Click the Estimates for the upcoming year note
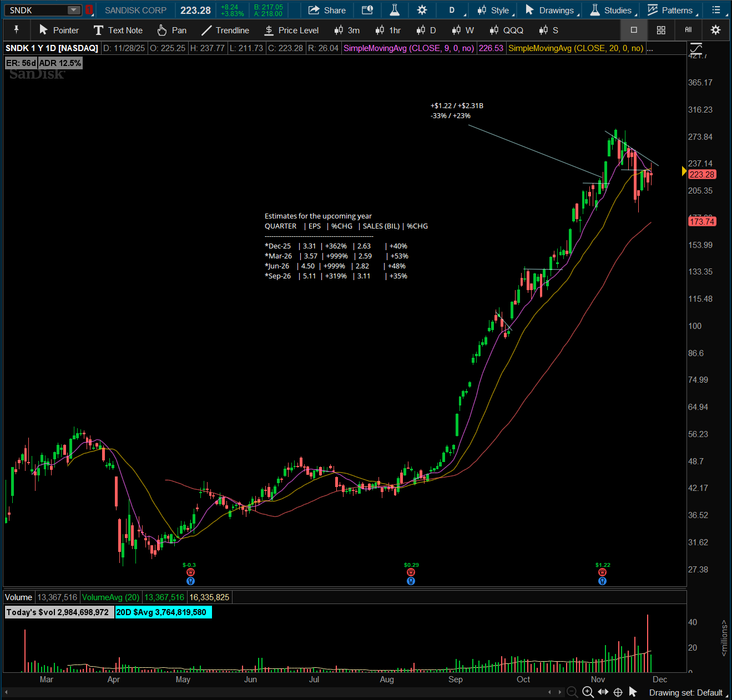The width and height of the screenshot is (732, 700). click(318, 216)
